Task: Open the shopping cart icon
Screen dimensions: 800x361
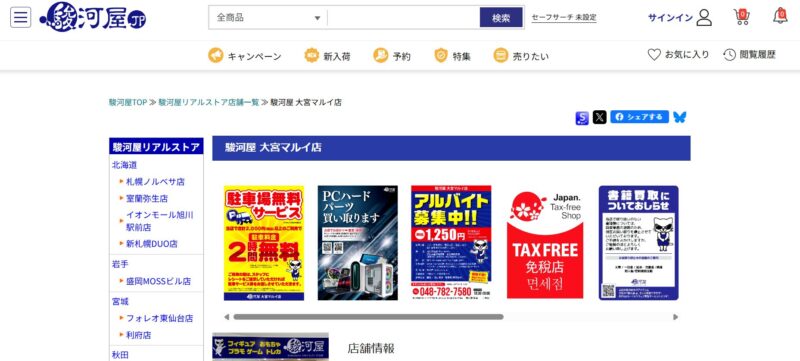Action: pyautogui.click(x=742, y=17)
